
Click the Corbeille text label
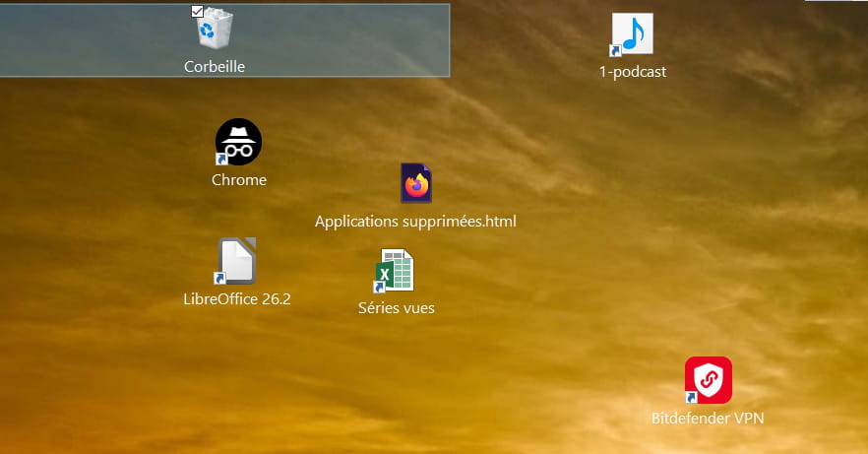coord(215,67)
